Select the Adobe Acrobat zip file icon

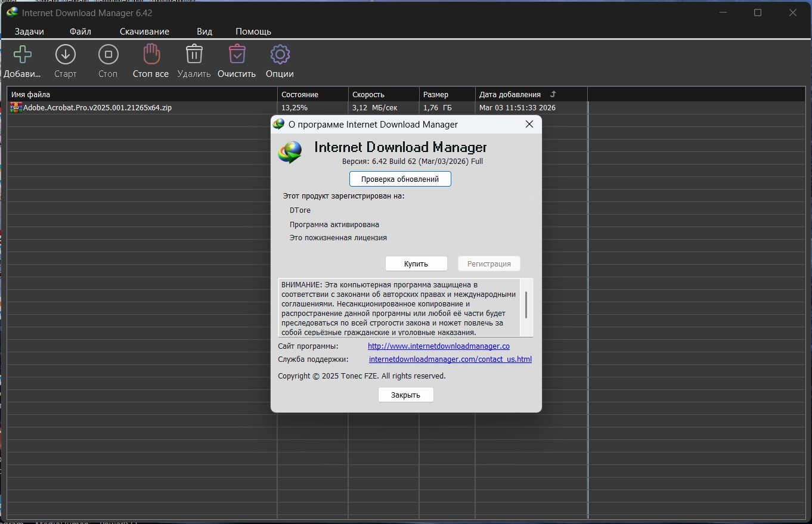16,108
